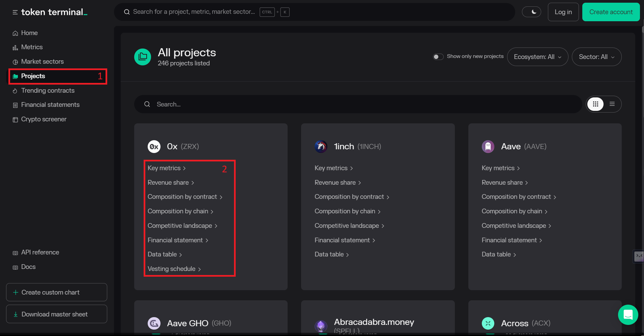Open Revenue share for 0x

[171, 182]
